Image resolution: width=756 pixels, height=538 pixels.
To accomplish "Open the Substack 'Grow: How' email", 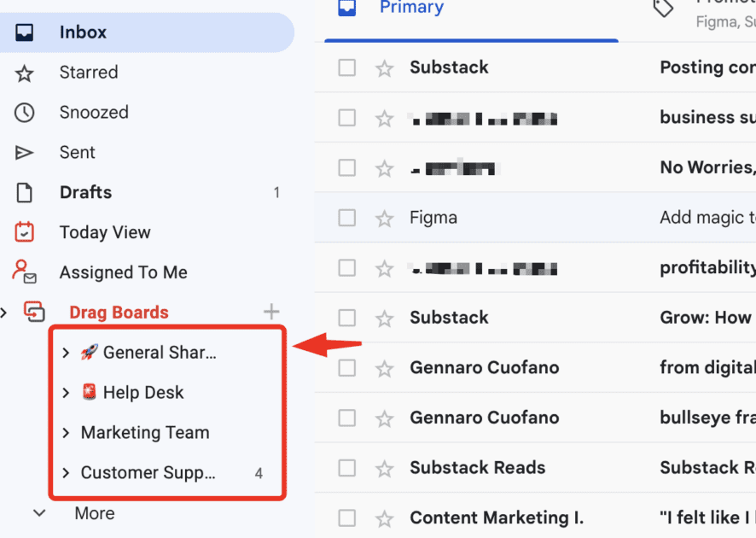I will coord(535,318).
